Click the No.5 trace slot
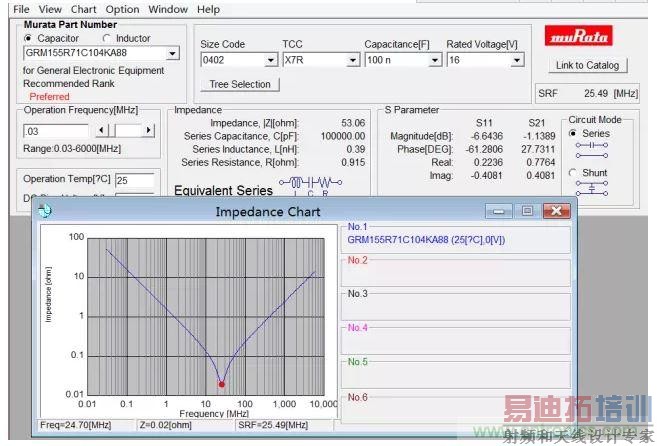 [456, 375]
